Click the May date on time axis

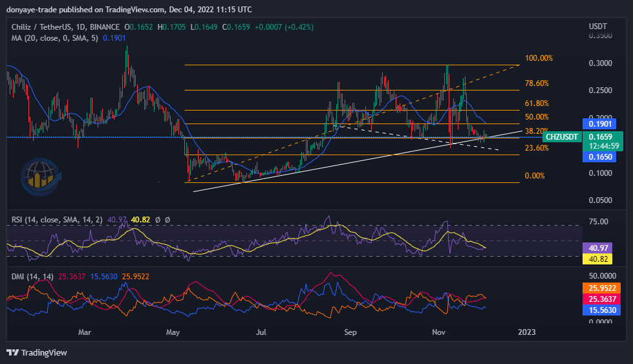[x=173, y=332]
